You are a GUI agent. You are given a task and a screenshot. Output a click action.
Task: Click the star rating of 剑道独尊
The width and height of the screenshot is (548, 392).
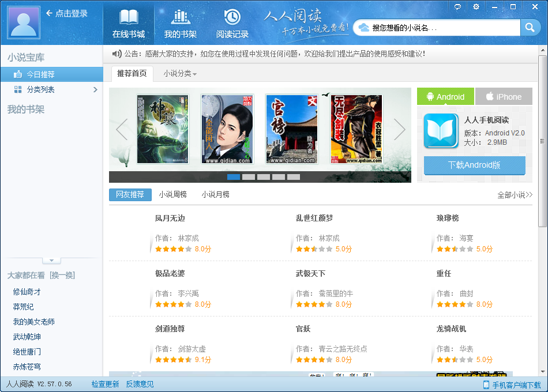point(174,360)
